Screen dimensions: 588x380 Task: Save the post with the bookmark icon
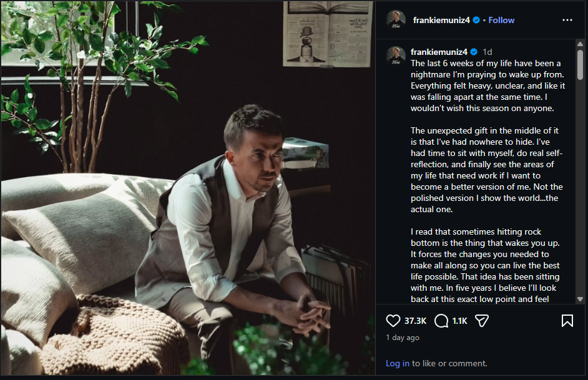click(567, 321)
